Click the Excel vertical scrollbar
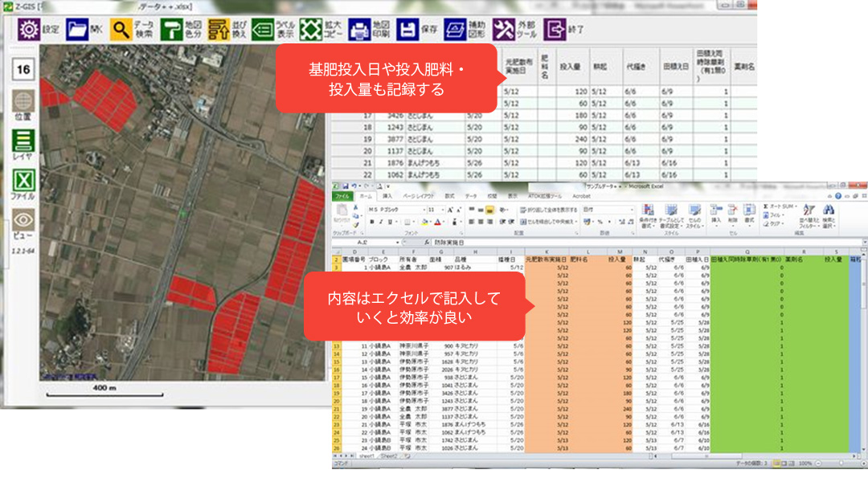 tap(865, 351)
